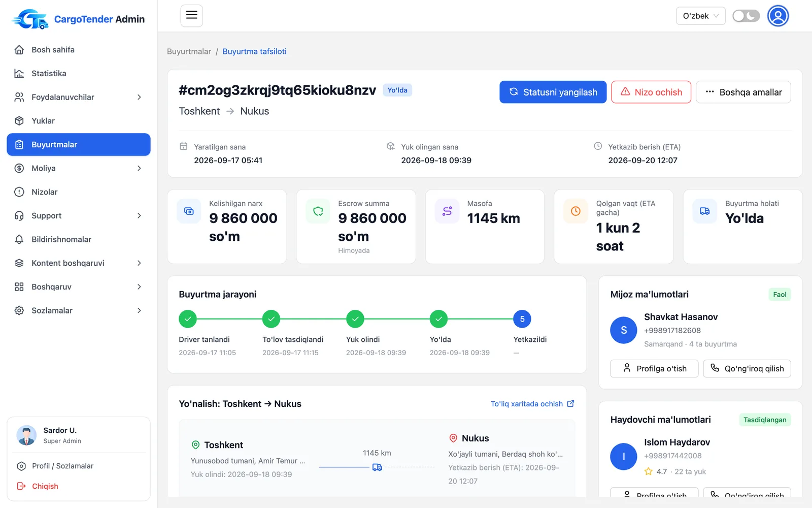
Task: Expand the Sozlamalar submenu chevron
Action: pos(139,310)
